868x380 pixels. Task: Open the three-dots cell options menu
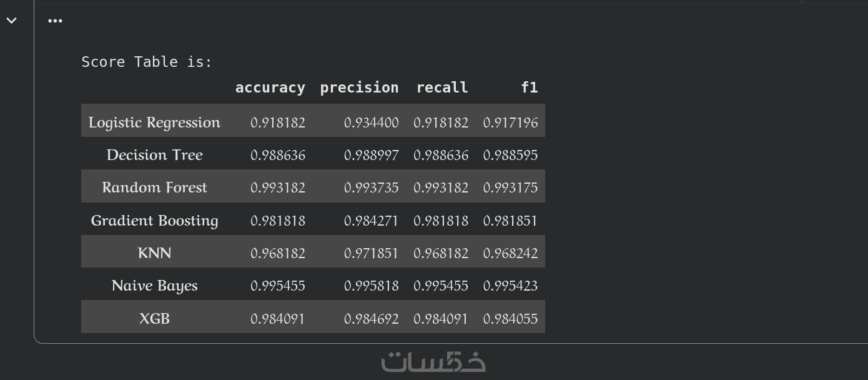click(x=55, y=21)
